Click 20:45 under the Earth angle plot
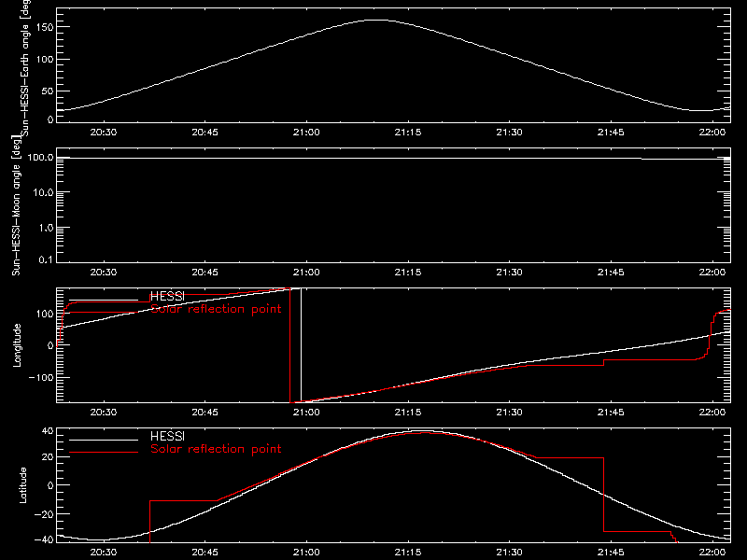The width and height of the screenshot is (747, 560). tap(204, 132)
